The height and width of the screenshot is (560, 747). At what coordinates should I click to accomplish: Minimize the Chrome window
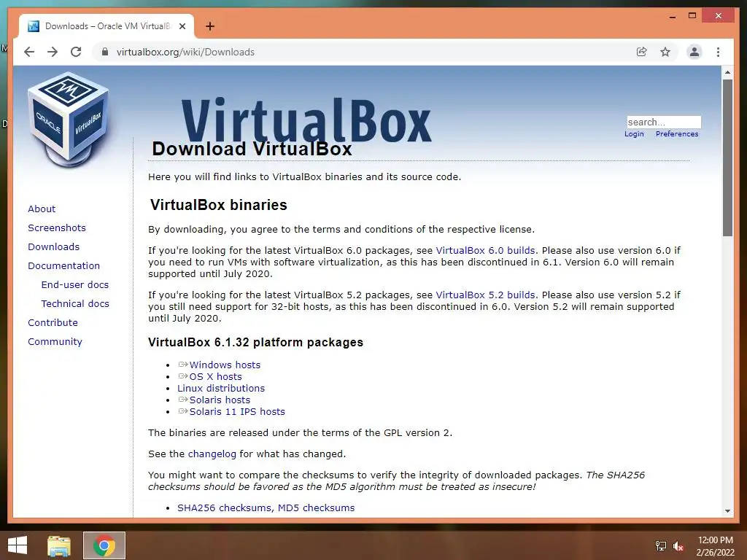coord(672,16)
